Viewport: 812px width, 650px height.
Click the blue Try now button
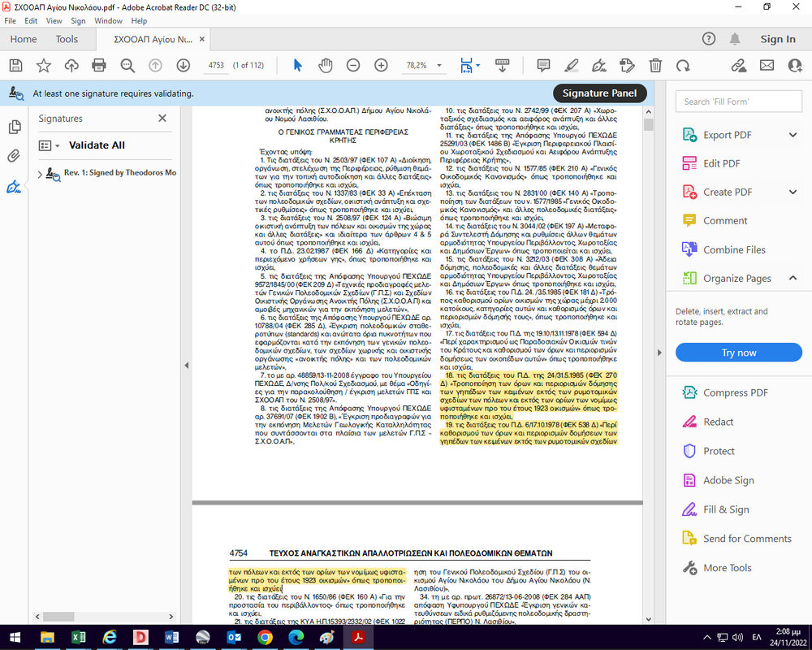point(739,353)
